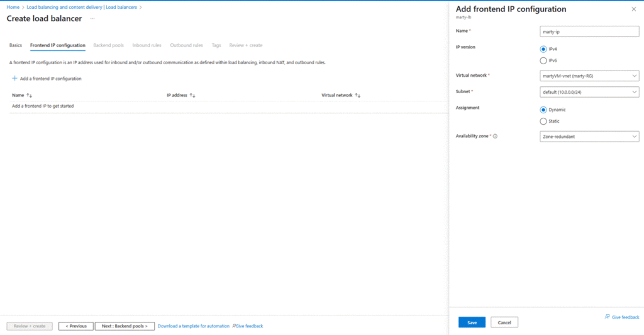Select the Dynamic assignment radio button
644x335 pixels.
pyautogui.click(x=543, y=110)
